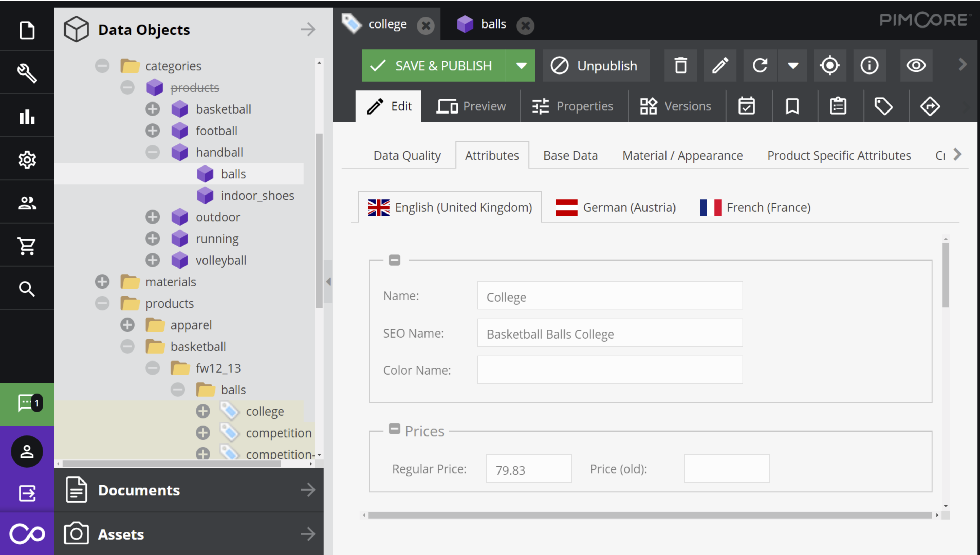
Task: Toggle the eye preview icon in toolbar
Action: 916,66
